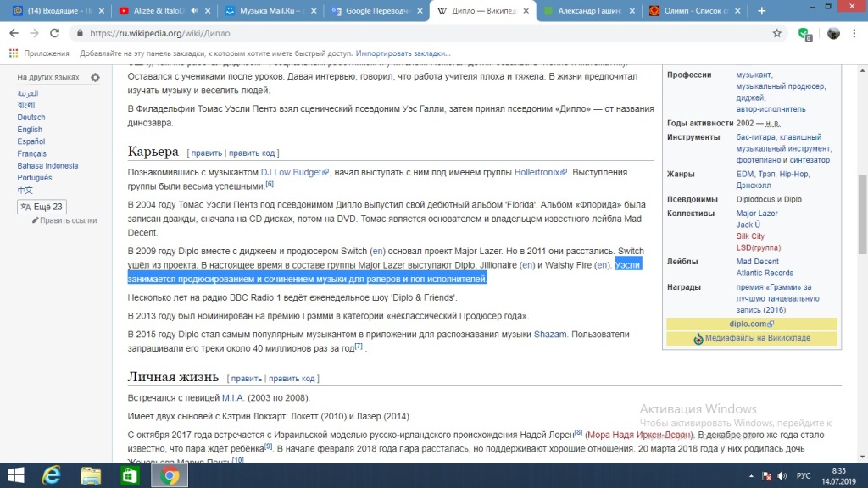Viewport: 868px width, 488px height.
Task: Open the Major Lazer link in infobox
Action: (757, 213)
